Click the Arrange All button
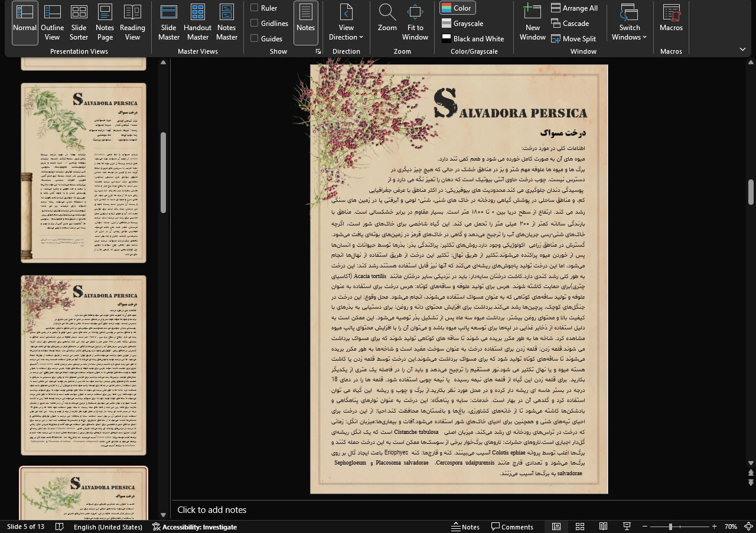 tap(574, 8)
